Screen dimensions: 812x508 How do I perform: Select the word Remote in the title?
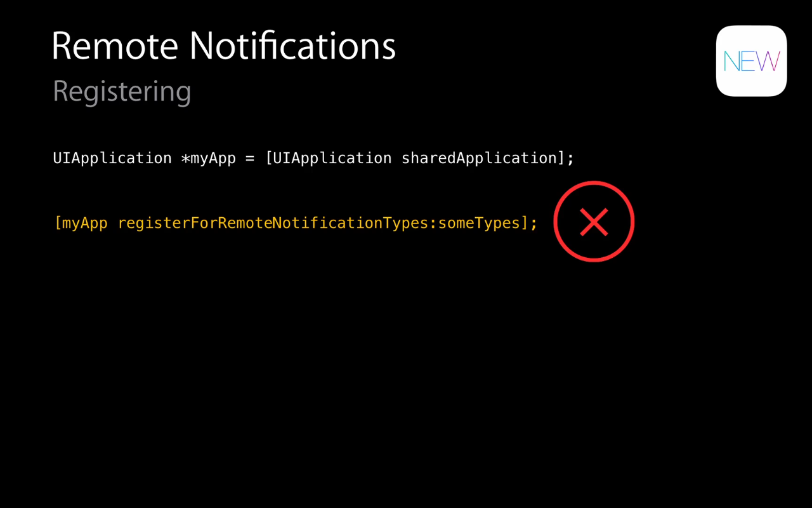(x=115, y=46)
